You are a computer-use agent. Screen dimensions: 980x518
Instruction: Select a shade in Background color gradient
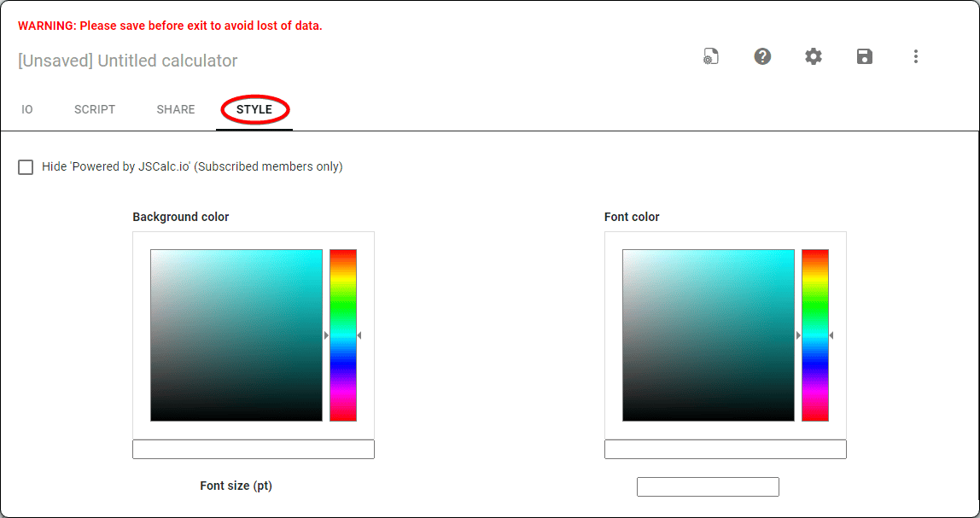[x=236, y=335]
